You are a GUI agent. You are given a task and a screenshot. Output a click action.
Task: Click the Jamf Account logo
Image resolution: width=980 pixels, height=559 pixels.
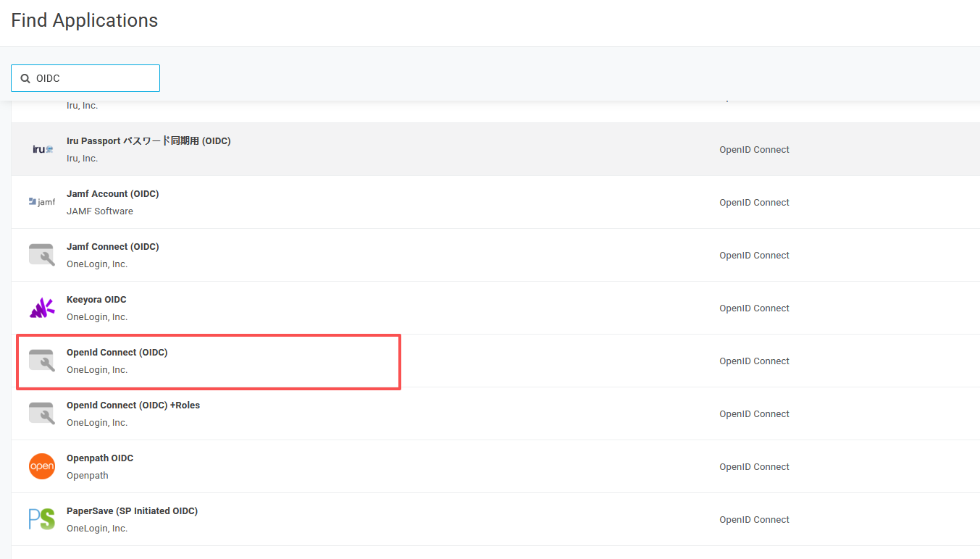[x=42, y=202]
